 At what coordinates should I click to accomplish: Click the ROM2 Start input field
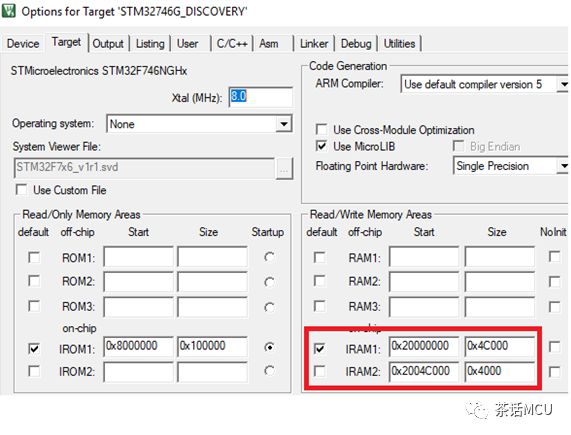tap(138, 282)
